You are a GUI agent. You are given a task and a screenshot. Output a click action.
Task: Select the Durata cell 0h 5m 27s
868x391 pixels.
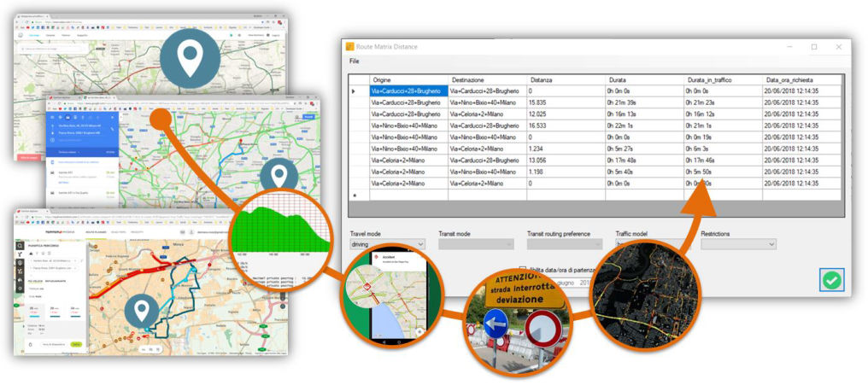tap(644, 149)
